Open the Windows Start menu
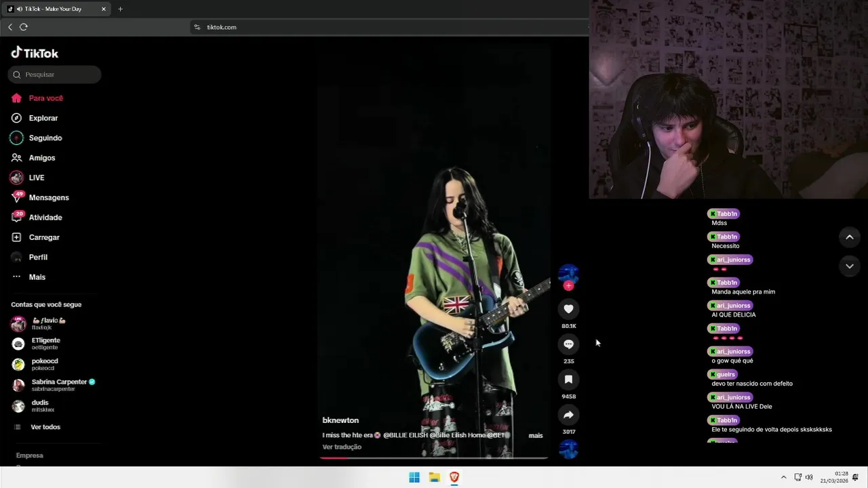 point(414,477)
